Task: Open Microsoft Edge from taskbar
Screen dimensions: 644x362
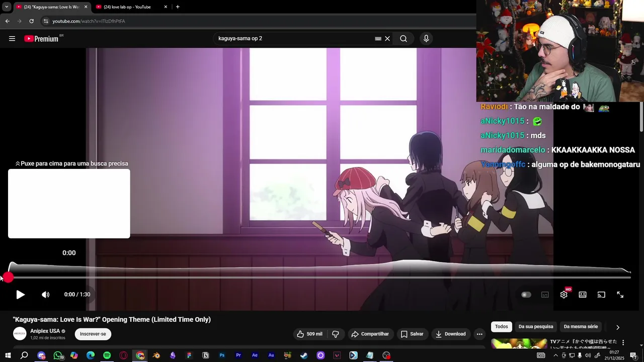Action: pos(91,355)
